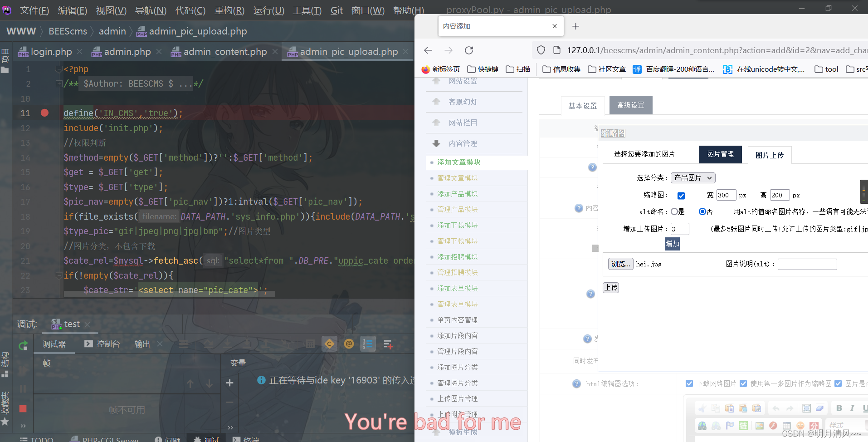Click the insert table icon in html editor
The width and height of the screenshot is (868, 442).
(x=787, y=425)
